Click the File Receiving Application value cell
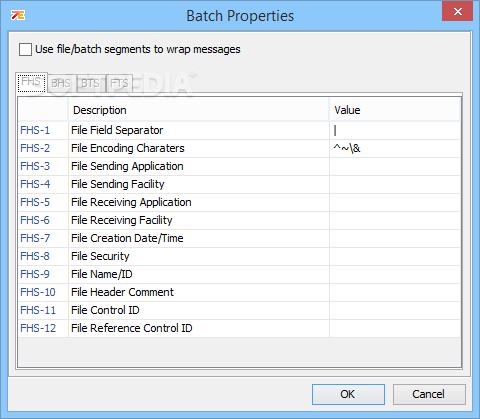 tap(395, 202)
